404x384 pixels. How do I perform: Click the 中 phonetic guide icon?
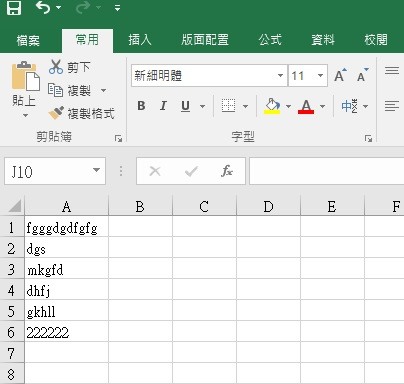pos(350,106)
